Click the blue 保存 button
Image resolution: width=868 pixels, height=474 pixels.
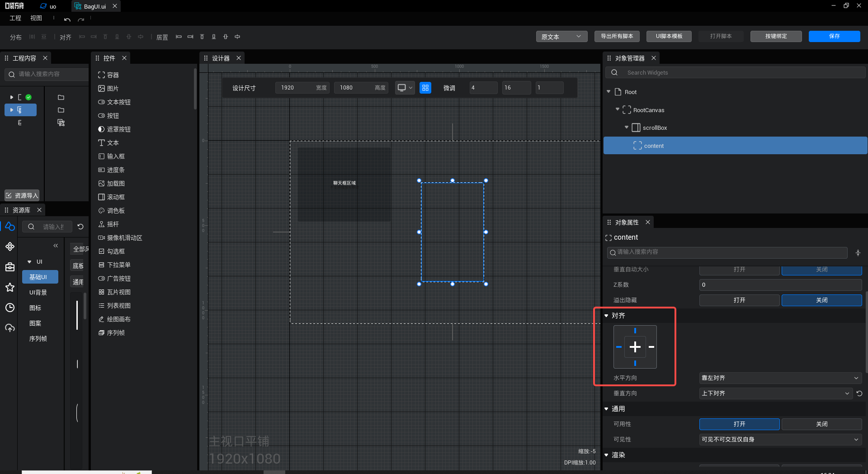tap(834, 37)
